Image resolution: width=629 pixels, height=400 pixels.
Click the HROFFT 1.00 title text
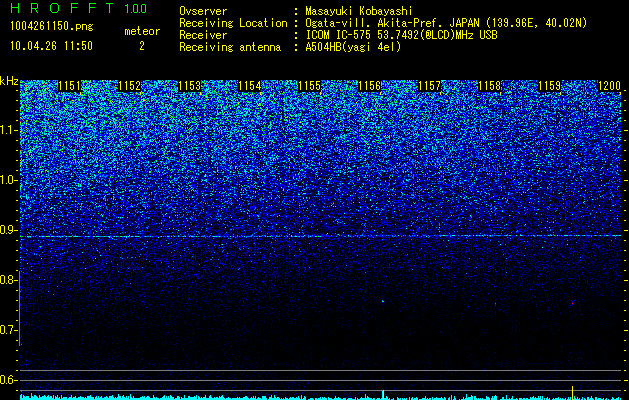coord(78,8)
